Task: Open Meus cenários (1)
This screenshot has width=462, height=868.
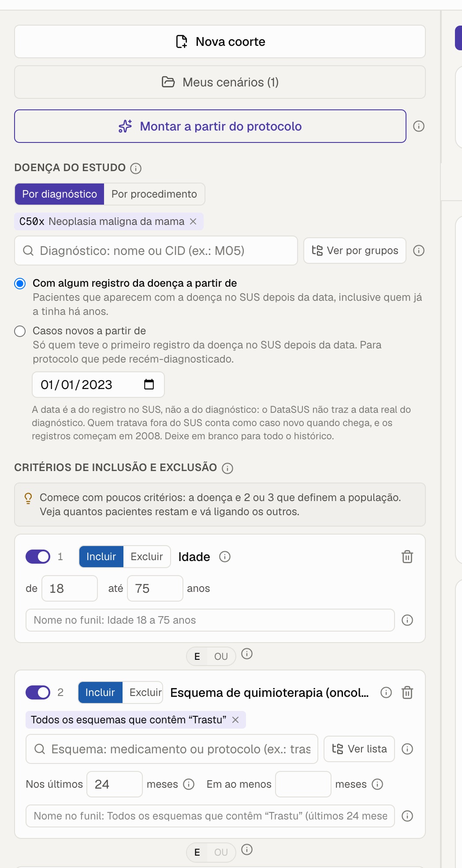Action: [220, 82]
